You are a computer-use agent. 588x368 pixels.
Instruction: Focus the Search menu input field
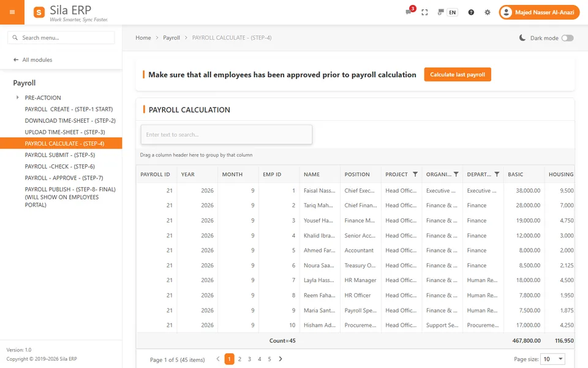point(61,37)
